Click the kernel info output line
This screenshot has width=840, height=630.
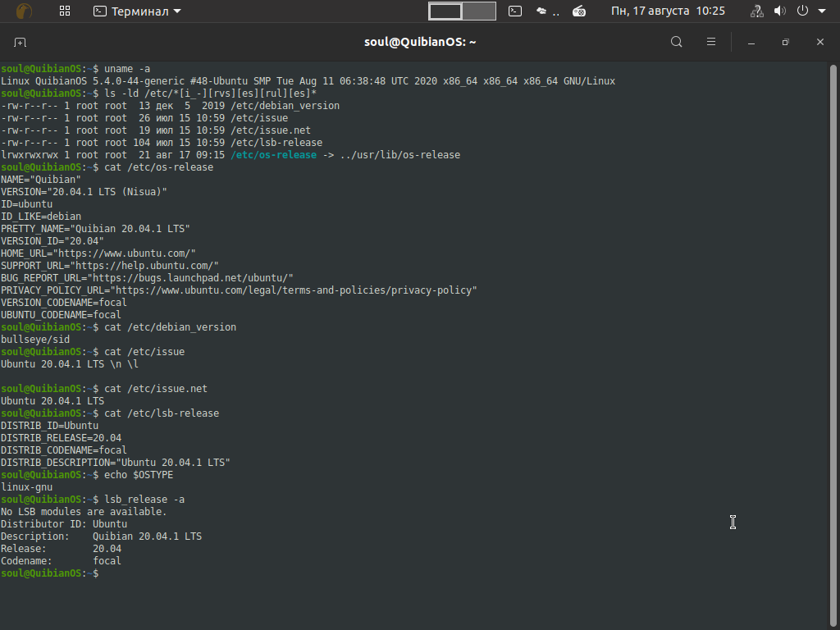pos(308,81)
